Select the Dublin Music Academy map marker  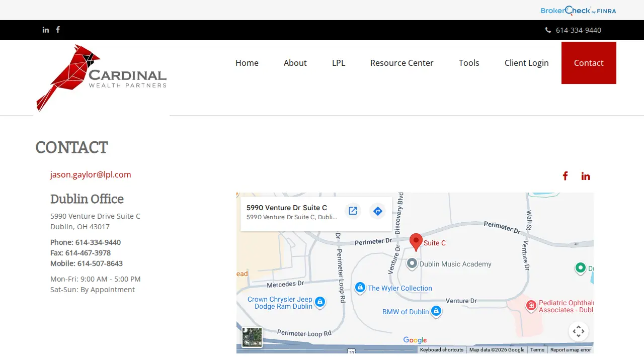pos(412,263)
